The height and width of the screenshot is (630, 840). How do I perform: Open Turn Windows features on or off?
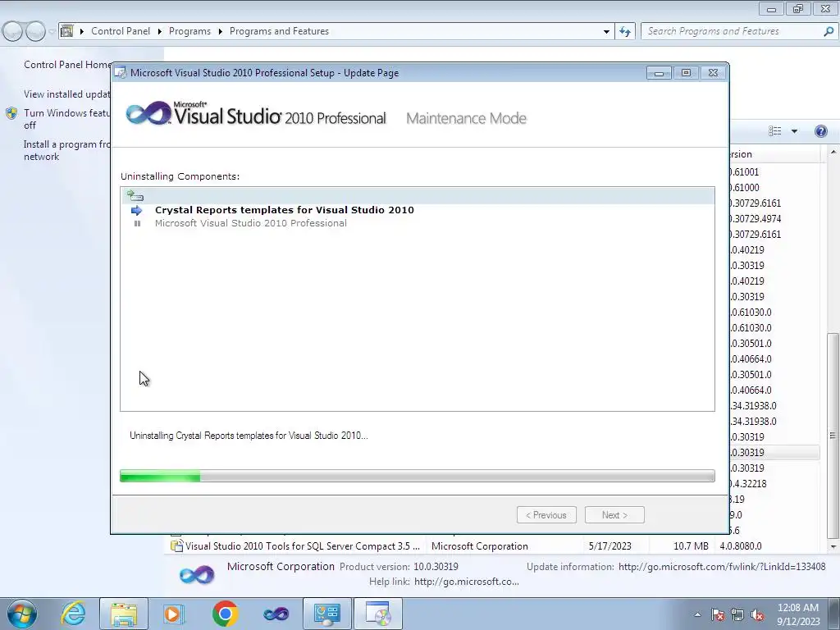[x=67, y=119]
